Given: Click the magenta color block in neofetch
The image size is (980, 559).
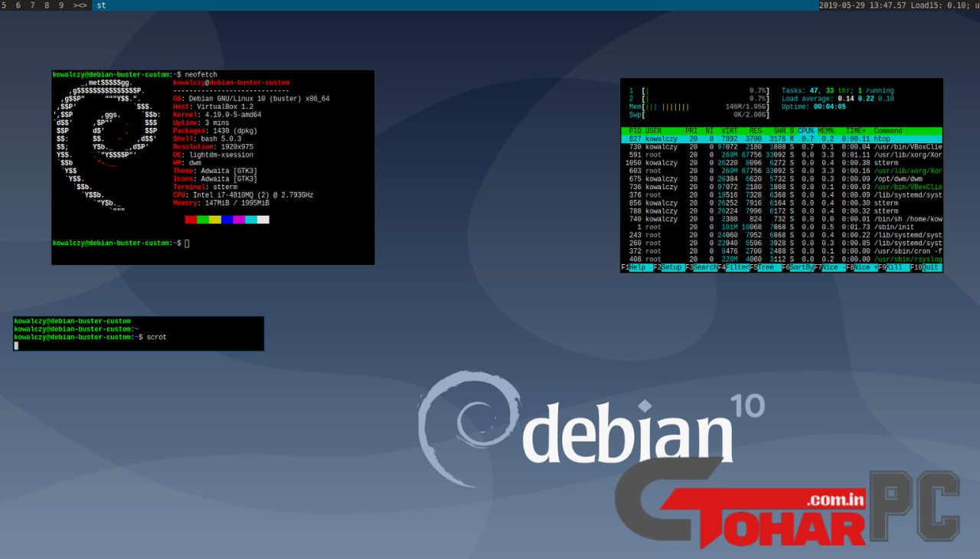Looking at the screenshot, I should (x=239, y=220).
